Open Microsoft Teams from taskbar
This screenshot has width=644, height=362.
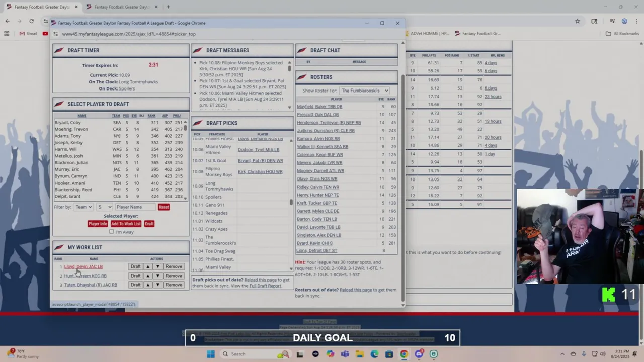(345, 354)
